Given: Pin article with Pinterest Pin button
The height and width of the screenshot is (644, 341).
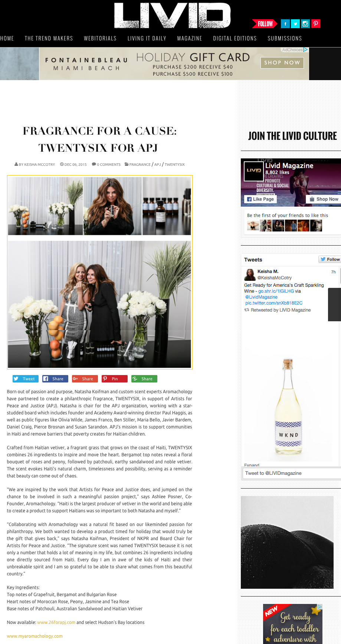Looking at the screenshot, I should (115, 379).
